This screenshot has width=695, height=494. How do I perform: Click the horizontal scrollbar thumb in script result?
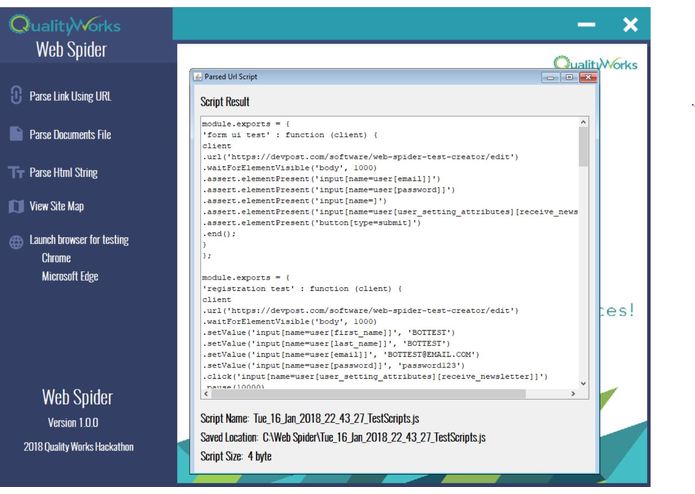click(x=368, y=393)
